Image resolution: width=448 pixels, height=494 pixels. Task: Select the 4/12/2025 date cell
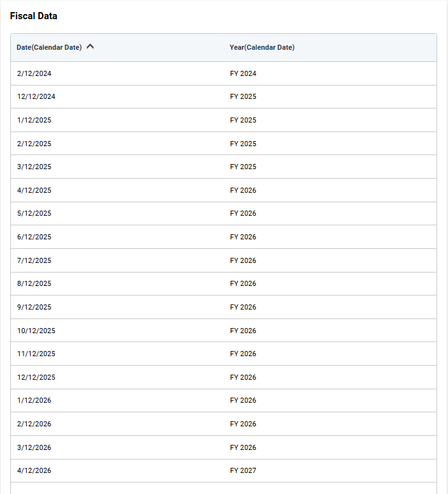[34, 190]
